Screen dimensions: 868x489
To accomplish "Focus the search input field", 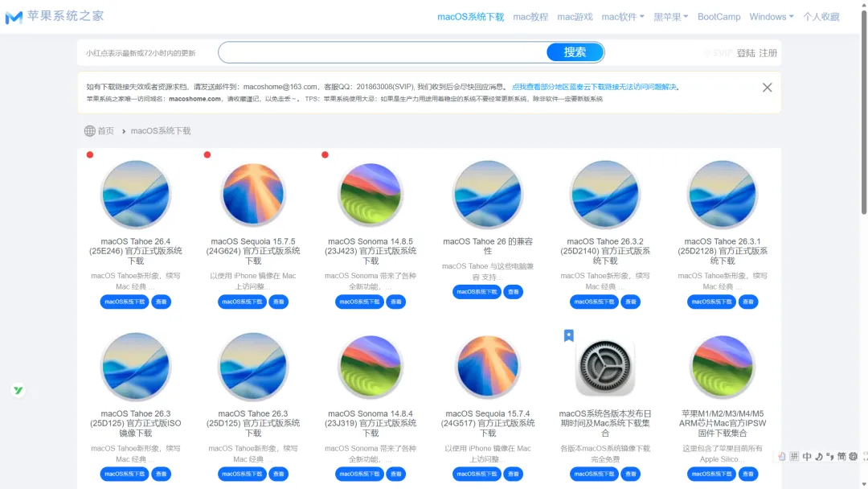I will tap(383, 52).
